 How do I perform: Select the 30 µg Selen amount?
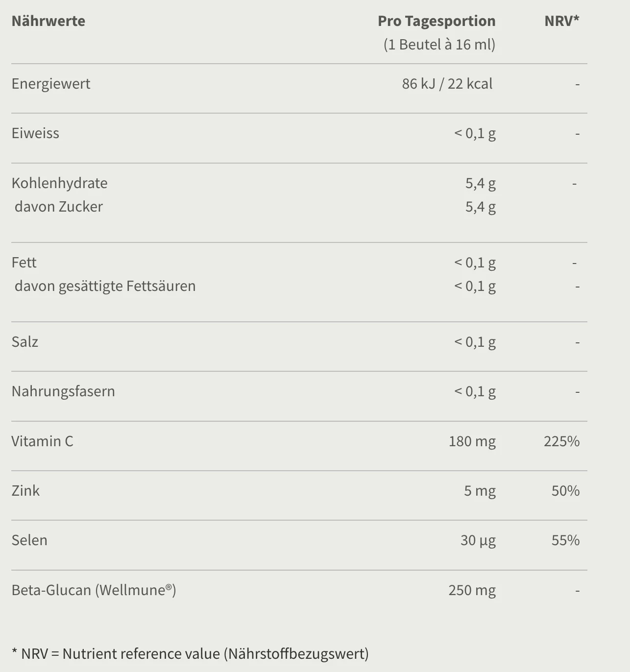[478, 540]
